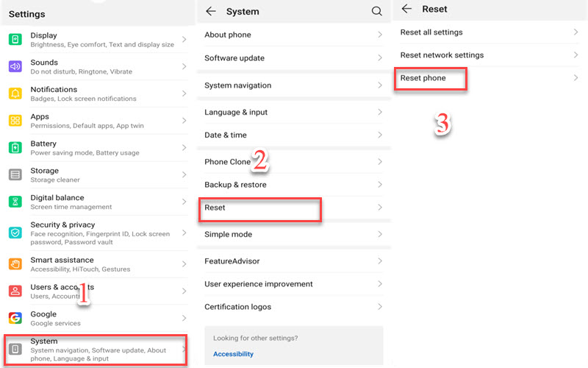588x368 pixels.
Task: Expand the Software update chevron
Action: tap(380, 58)
